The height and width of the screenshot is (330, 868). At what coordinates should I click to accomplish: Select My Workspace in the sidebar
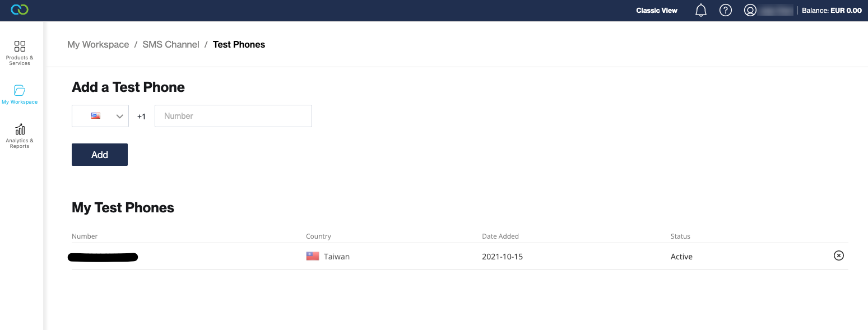pyautogui.click(x=20, y=95)
